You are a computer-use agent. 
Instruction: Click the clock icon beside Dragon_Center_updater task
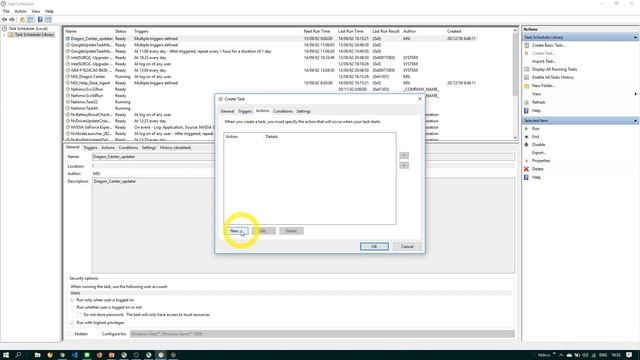click(x=68, y=39)
